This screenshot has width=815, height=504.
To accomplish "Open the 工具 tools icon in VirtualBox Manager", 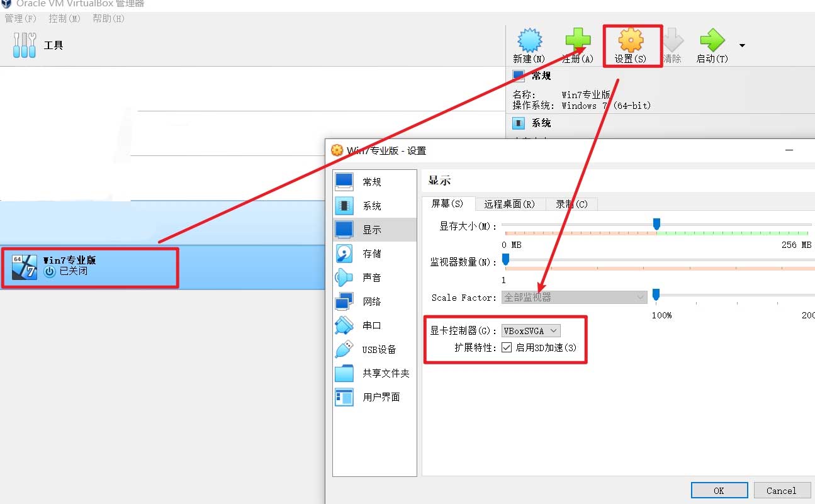I will (x=25, y=45).
